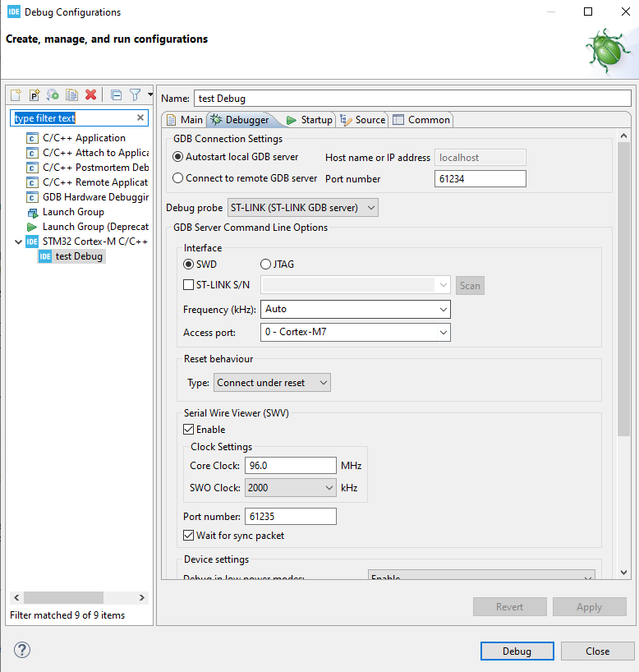Open the Reset behaviour Type dropdown

[x=272, y=383]
